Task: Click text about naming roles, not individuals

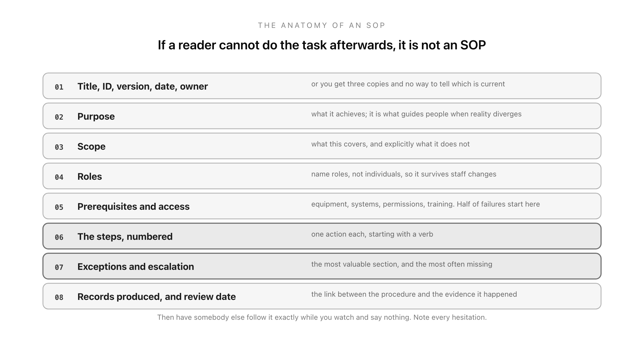Action: click(x=404, y=174)
